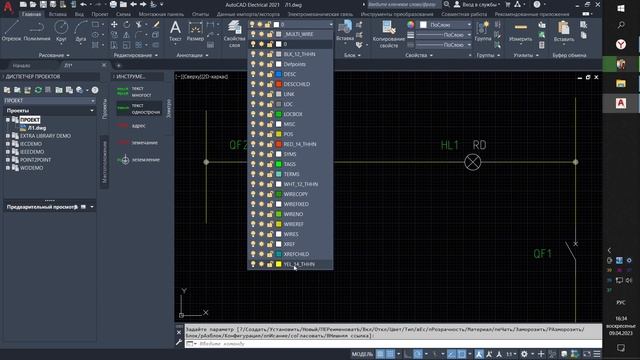640x360 pixels.
Task: Toggle lightbulb of WIRENO layer
Action: pyautogui.click(x=253, y=214)
